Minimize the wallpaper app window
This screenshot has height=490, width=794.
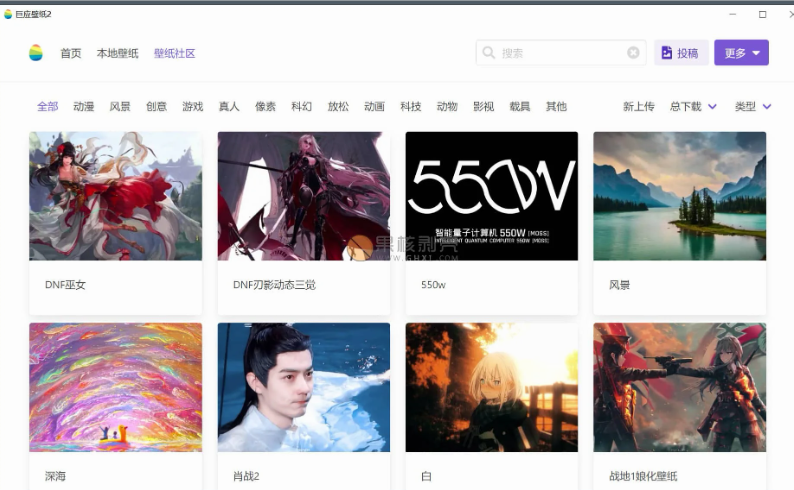point(732,14)
